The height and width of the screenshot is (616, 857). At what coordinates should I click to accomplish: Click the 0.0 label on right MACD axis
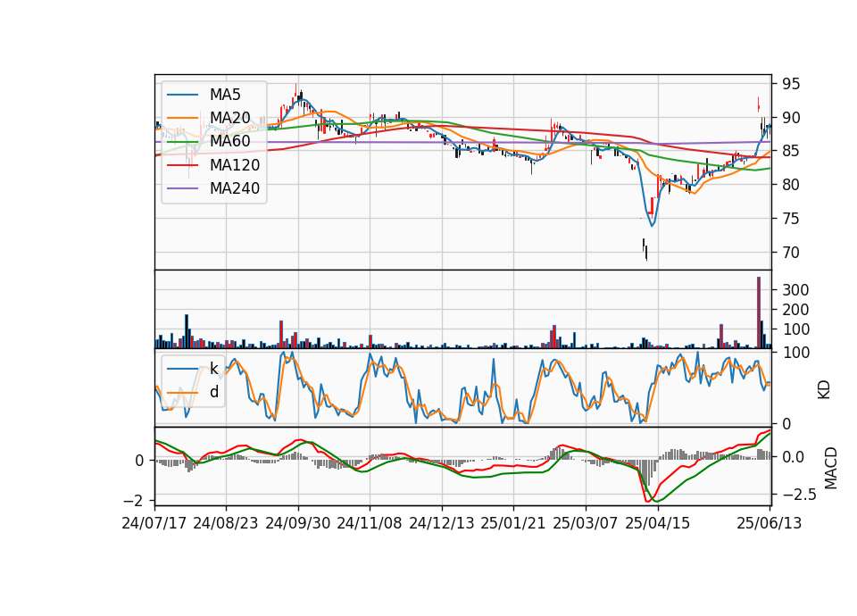coord(793,457)
